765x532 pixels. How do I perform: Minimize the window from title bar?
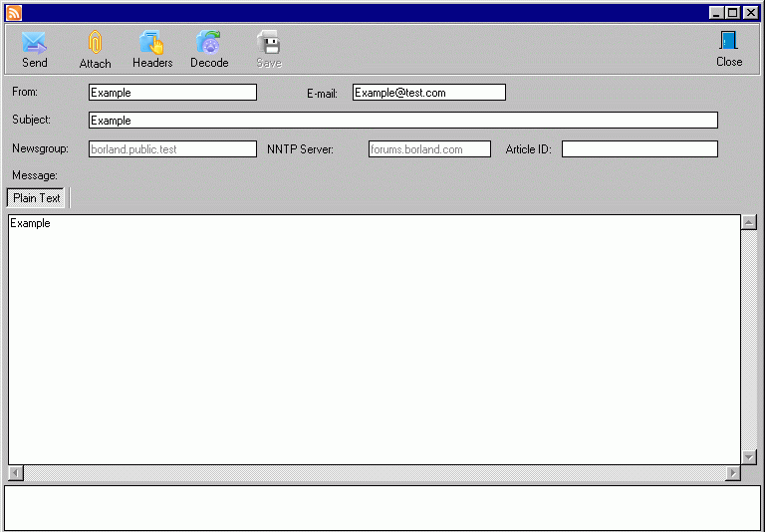pyautogui.click(x=716, y=13)
